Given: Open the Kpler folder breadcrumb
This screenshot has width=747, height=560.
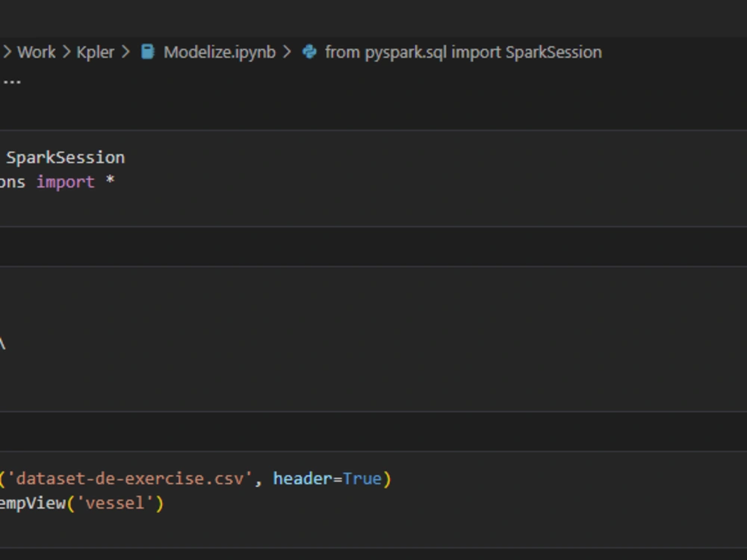Looking at the screenshot, I should 96,52.
